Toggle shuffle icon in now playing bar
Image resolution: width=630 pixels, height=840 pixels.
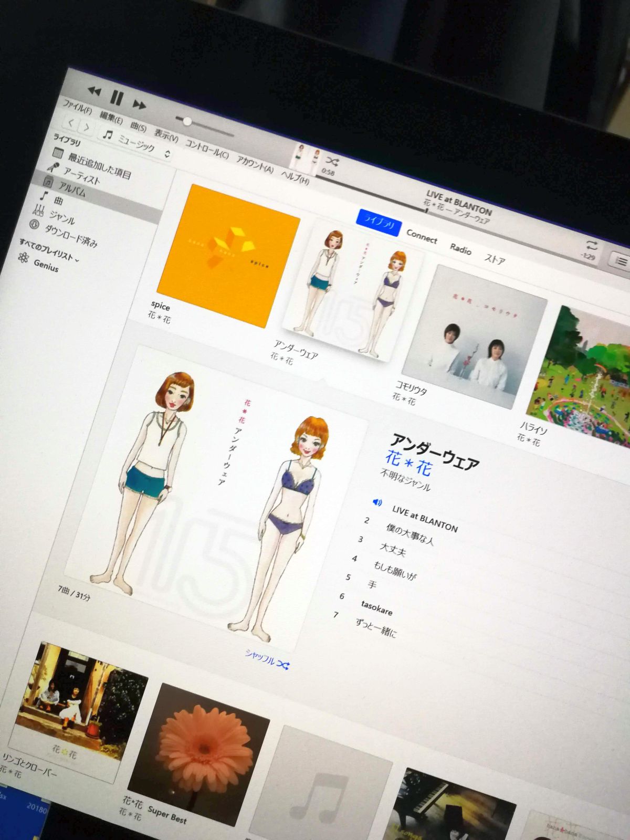point(332,161)
